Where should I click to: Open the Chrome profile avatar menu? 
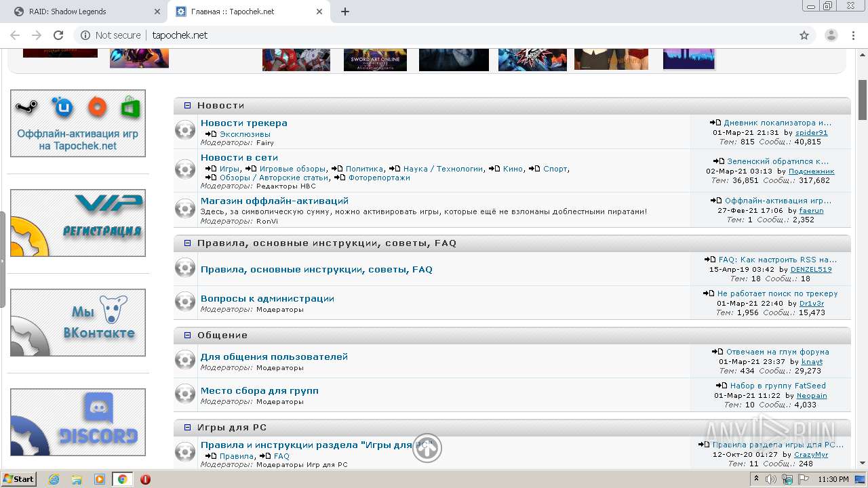pos(831,35)
